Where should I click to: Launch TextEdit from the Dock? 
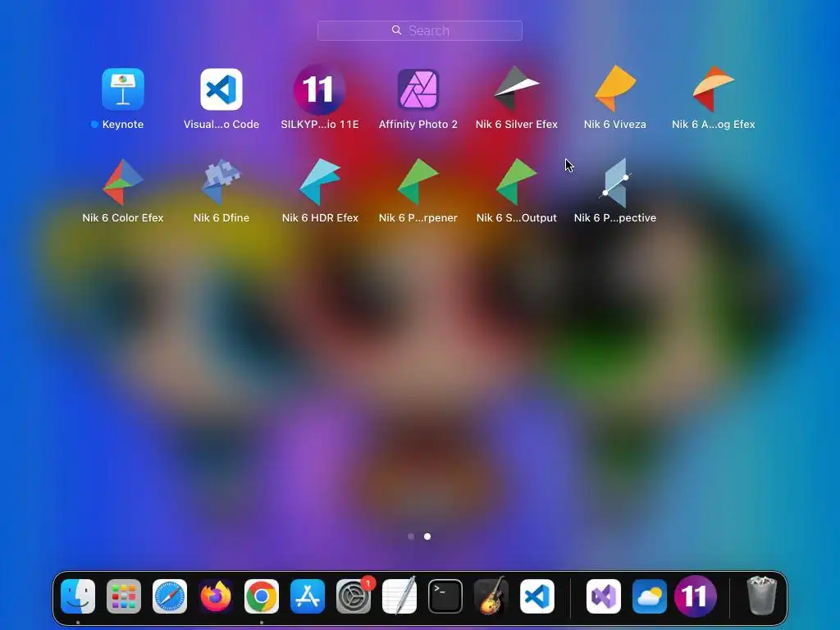[399, 596]
